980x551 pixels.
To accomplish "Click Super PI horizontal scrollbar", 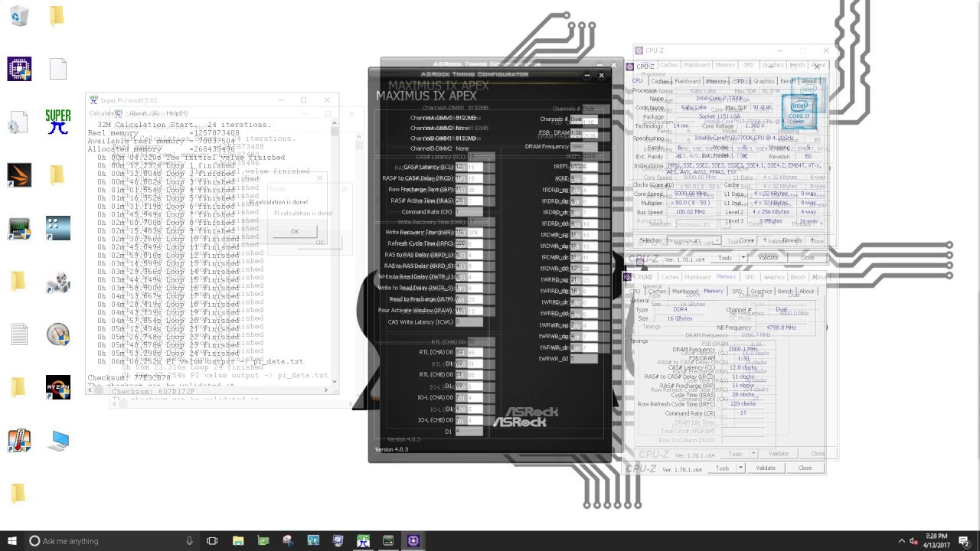I will tap(208, 390).
